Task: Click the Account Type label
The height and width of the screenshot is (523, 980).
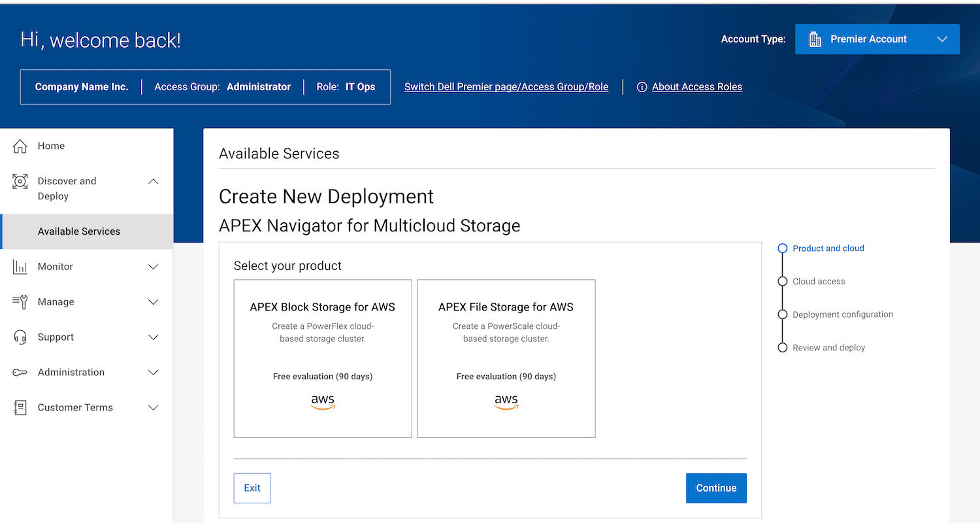Action: click(753, 39)
